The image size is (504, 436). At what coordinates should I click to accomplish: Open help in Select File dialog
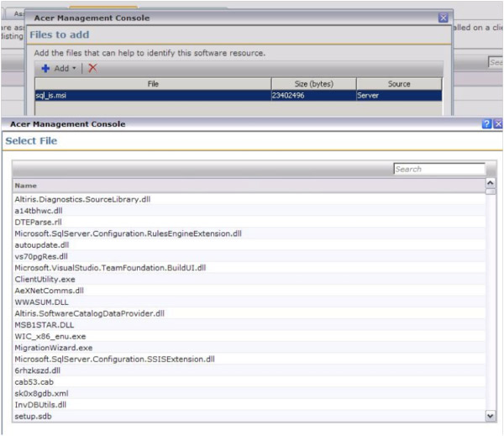pyautogui.click(x=486, y=123)
